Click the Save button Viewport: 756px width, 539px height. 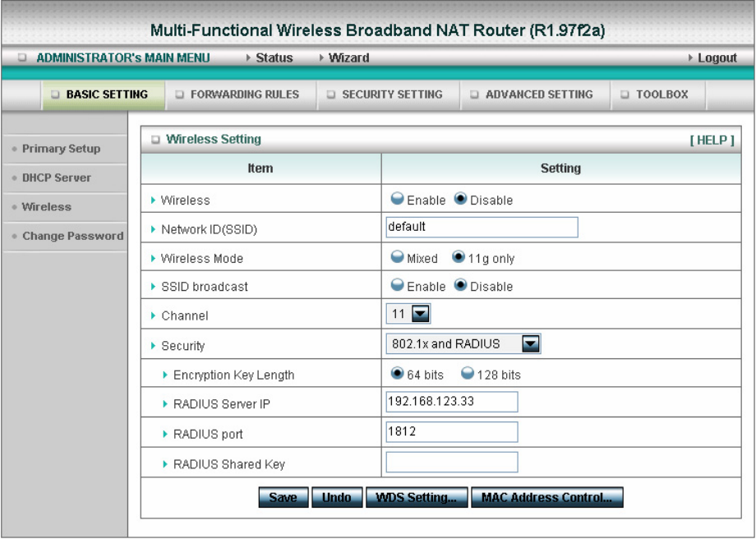(283, 497)
